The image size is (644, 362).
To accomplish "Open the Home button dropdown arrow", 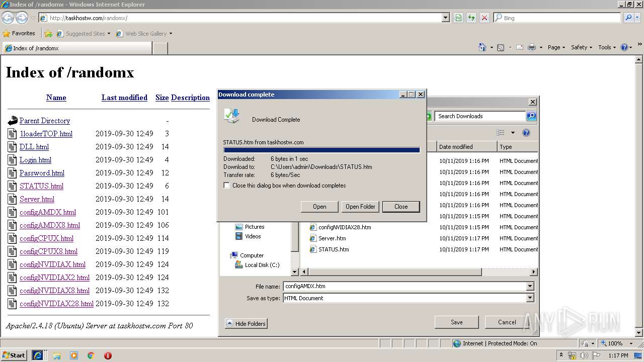I will tap(492, 48).
